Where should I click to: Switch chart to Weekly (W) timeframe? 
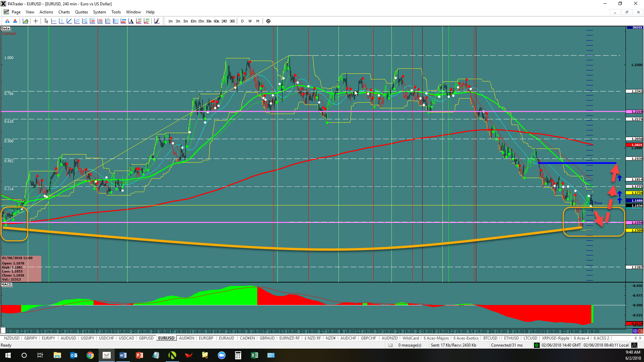pos(250,21)
